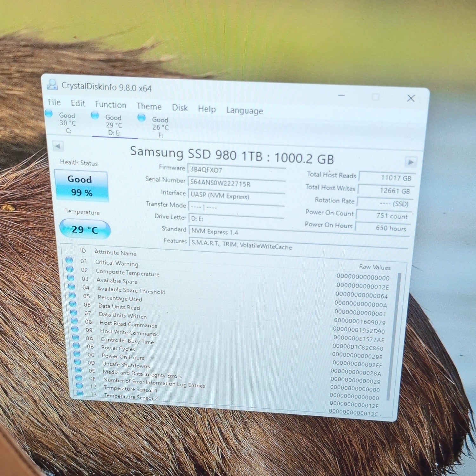Click status circle for Composite Temperature row

click(x=70, y=269)
